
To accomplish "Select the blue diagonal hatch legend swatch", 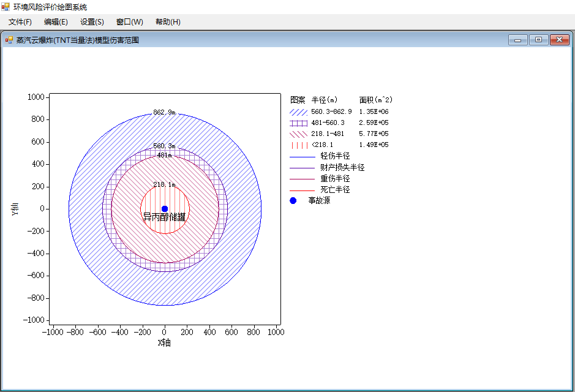I will click(x=298, y=112).
